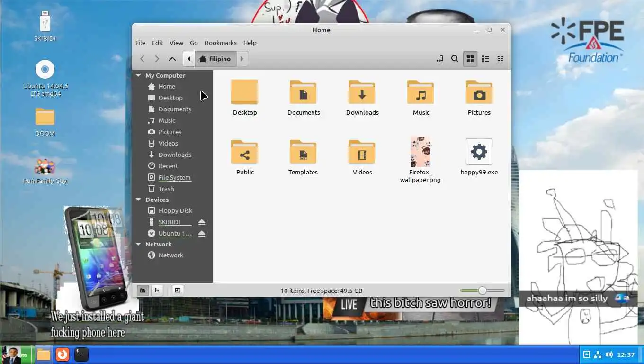Screen dimensions: 644x364
Task: Show places sidebar button in status bar
Action: click(143, 291)
